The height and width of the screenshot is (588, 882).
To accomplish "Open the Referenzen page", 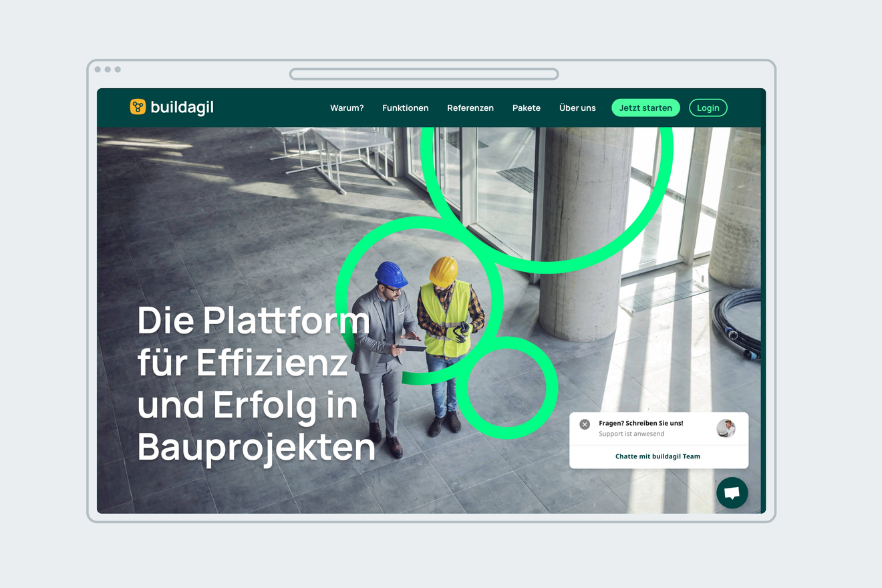I will (470, 108).
